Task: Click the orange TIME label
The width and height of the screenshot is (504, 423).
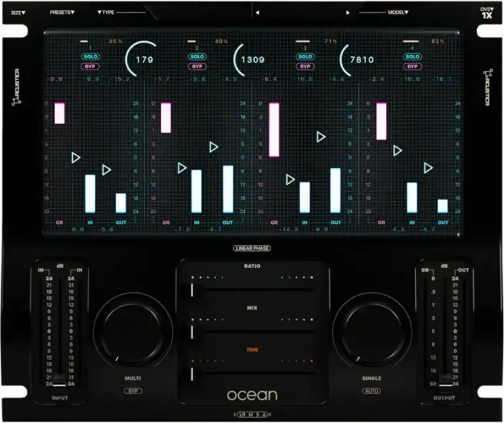Action: tap(252, 349)
